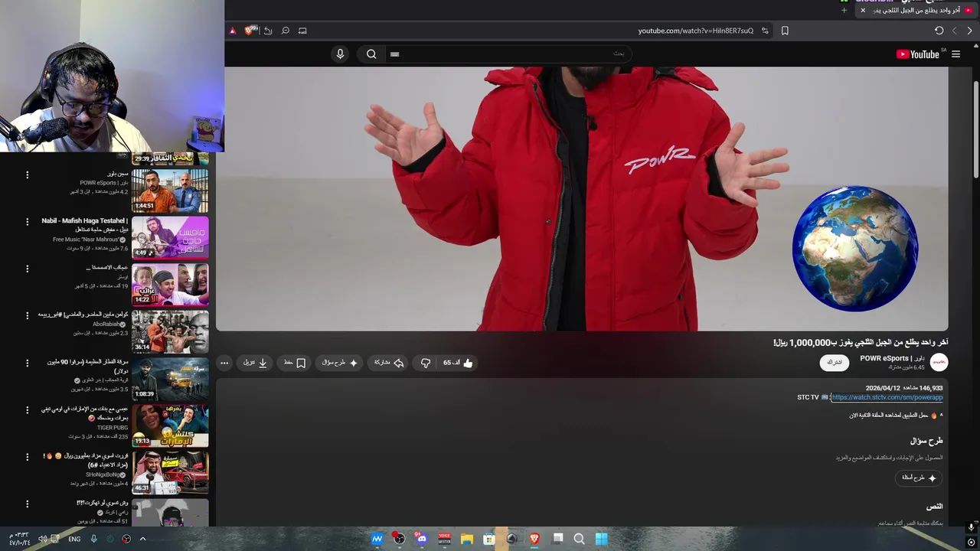The height and width of the screenshot is (551, 980).
Task: Click the main video player
Action: 582,199
